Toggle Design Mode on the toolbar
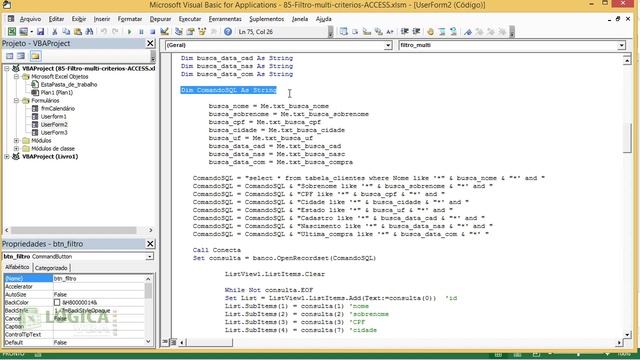Image resolution: width=640 pixels, height=360 pixels. [164, 32]
